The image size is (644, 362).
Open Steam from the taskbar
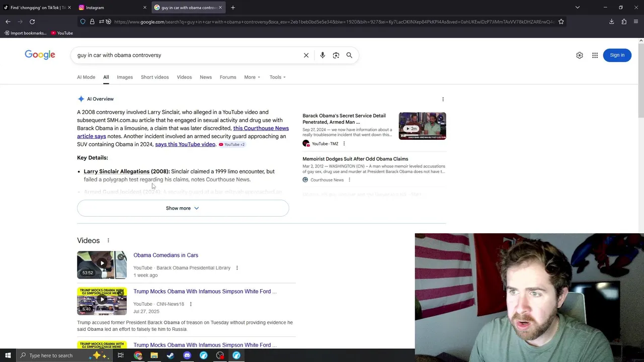click(x=171, y=355)
